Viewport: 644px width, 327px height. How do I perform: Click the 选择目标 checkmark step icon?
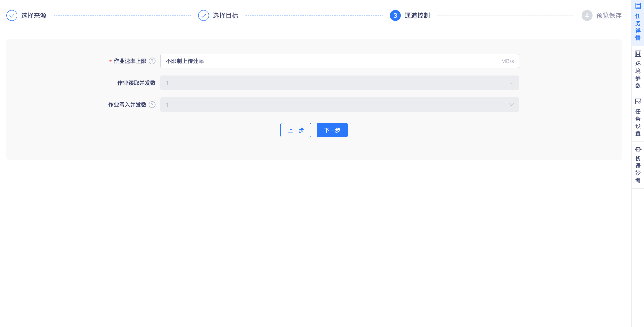click(204, 15)
